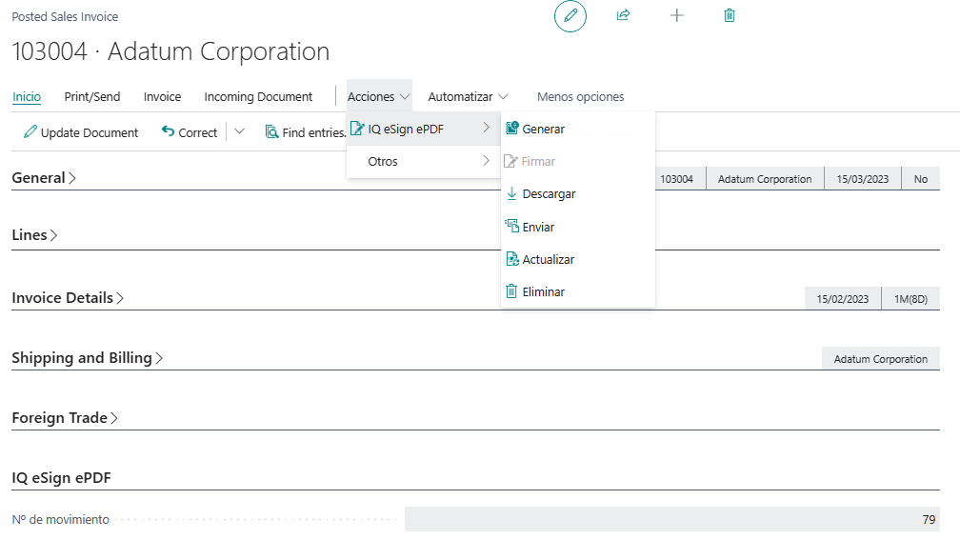This screenshot has height=560, width=960.
Task: Expand the Shipping and Billing section
Action: [x=87, y=358]
